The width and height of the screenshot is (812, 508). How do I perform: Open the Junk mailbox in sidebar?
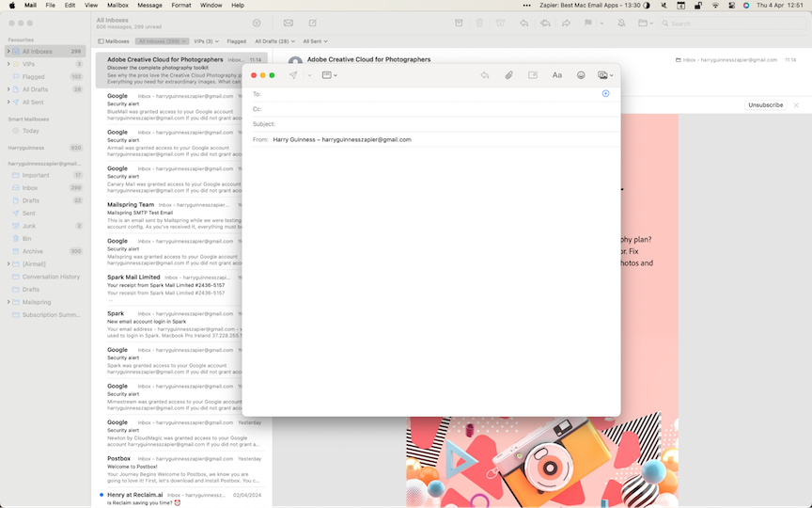click(x=45, y=226)
